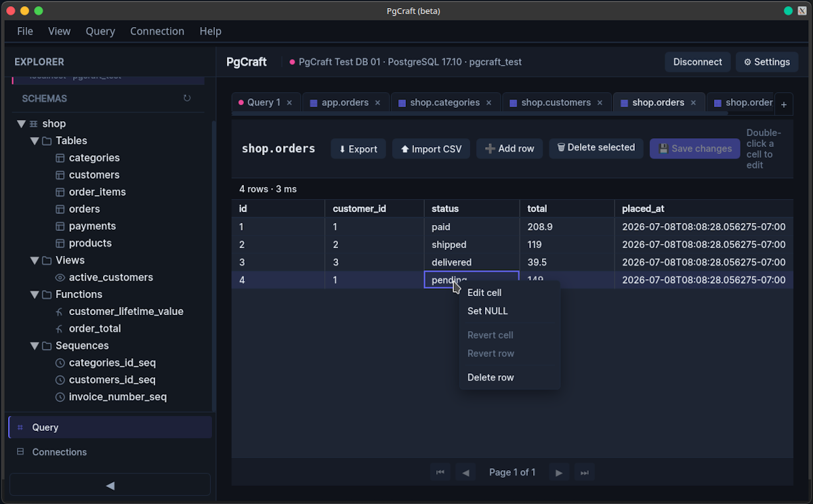Go to next page of results
The height and width of the screenshot is (504, 813).
click(559, 472)
